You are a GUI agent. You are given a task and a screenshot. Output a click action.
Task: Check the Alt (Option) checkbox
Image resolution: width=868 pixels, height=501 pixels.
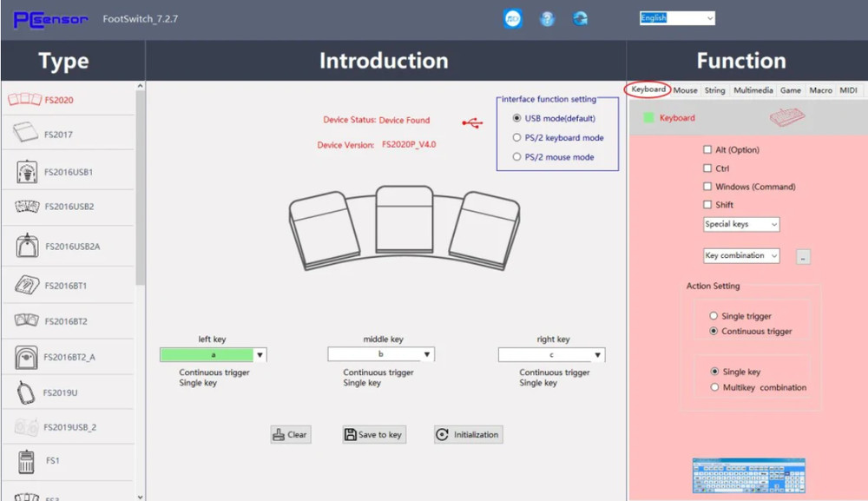(x=707, y=150)
